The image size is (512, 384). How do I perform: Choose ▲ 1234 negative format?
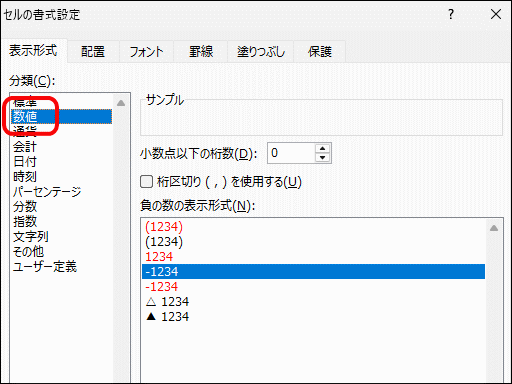[313, 317]
